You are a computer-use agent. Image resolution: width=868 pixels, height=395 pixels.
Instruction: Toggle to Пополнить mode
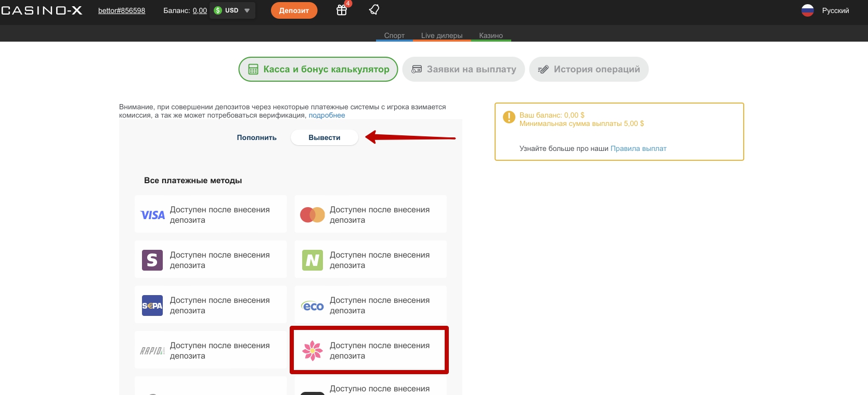coord(256,137)
